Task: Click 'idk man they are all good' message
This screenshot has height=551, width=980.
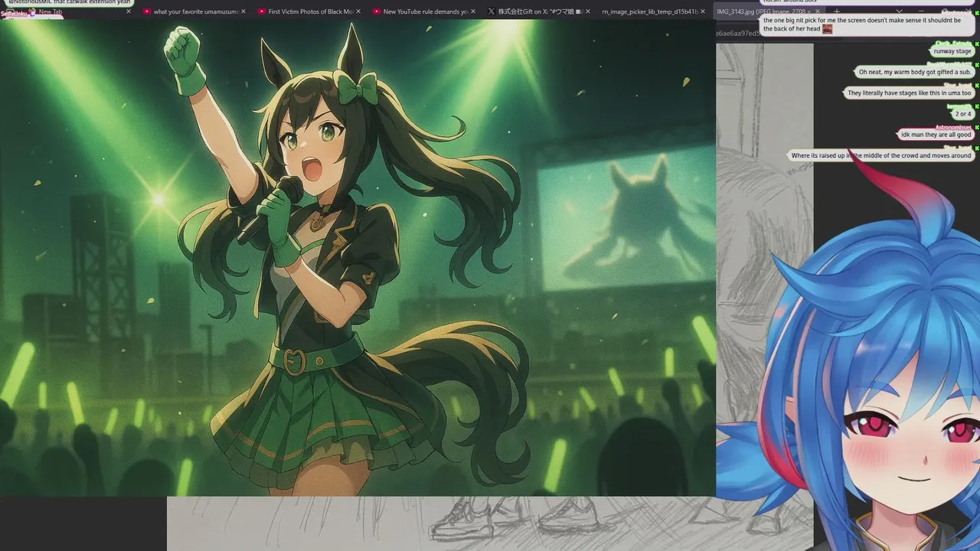Action: click(x=936, y=135)
